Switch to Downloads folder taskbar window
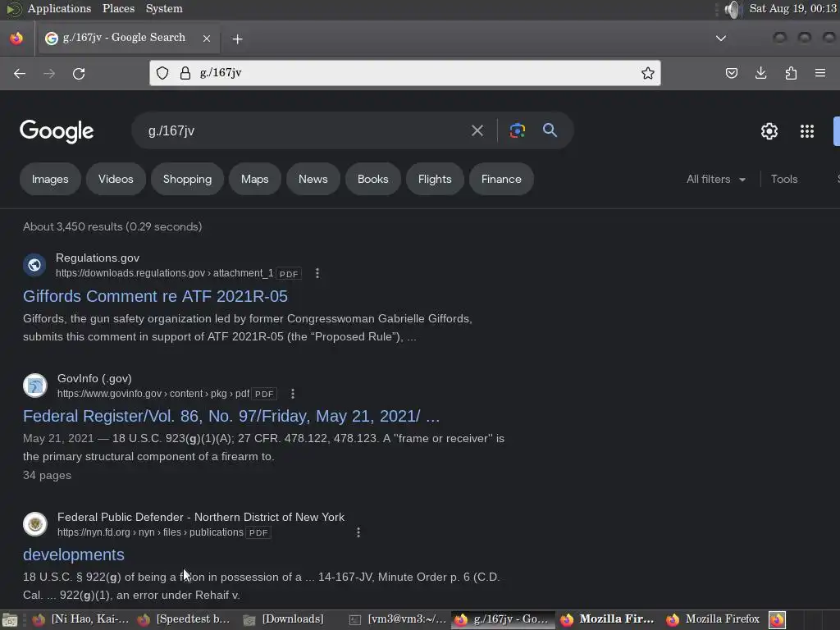 (284, 619)
